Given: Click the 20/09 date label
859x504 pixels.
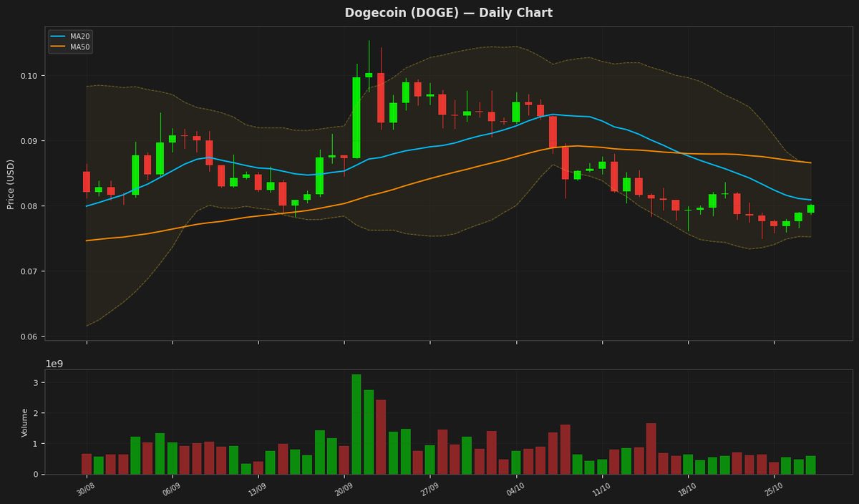Looking at the screenshot, I should tap(343, 489).
